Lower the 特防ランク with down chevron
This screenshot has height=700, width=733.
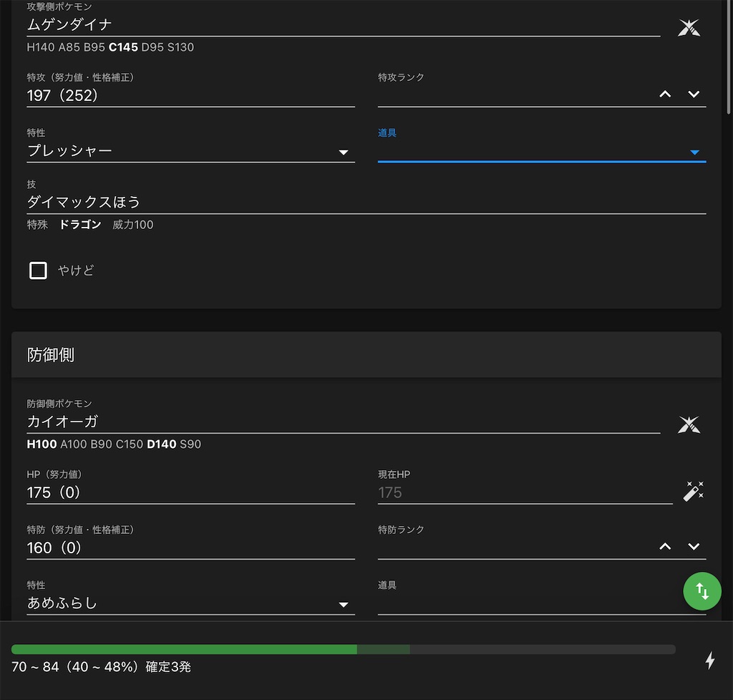[x=694, y=546]
